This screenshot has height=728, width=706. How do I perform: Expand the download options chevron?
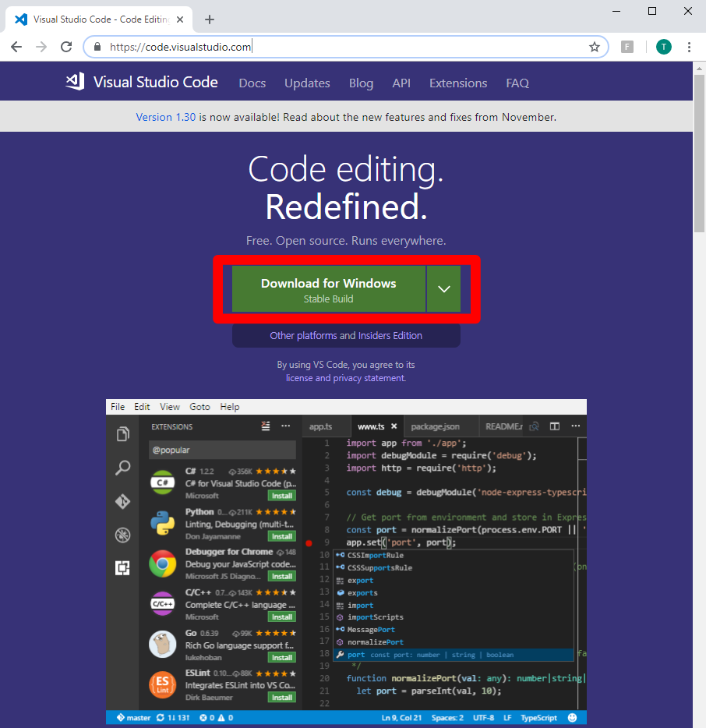pos(443,289)
